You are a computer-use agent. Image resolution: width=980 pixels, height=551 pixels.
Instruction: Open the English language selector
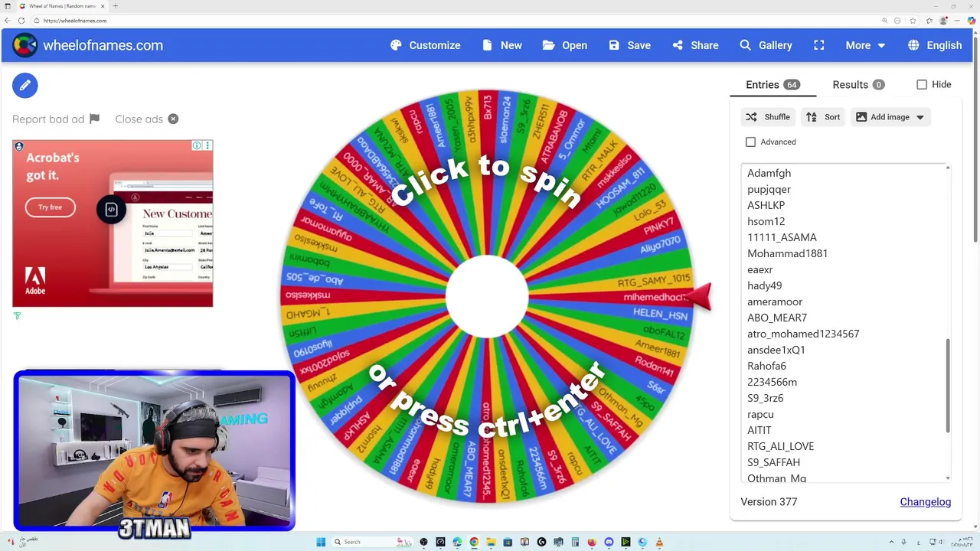coord(935,45)
